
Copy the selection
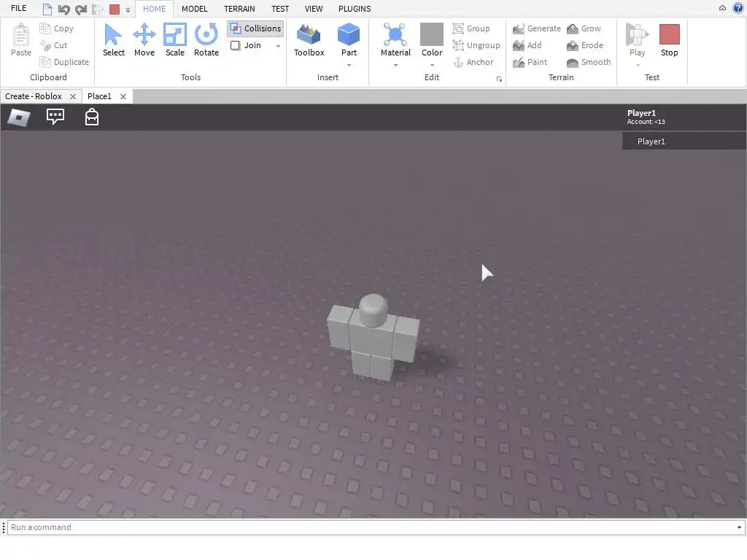57,28
